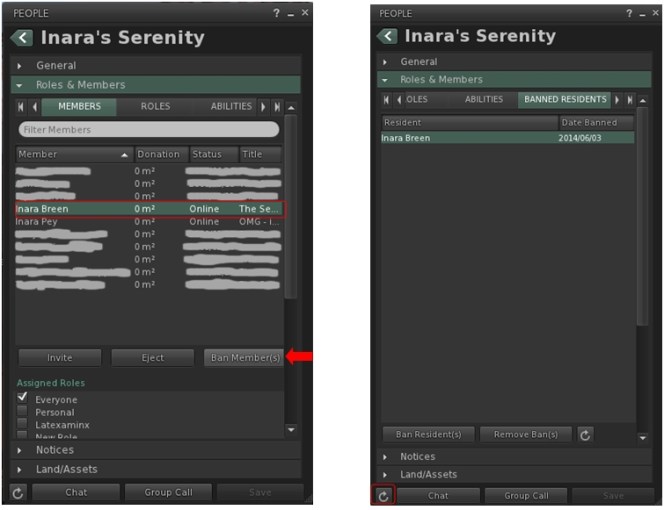664x510 pixels.
Task: Tick the Latexaminx role checkbox
Action: (22, 424)
